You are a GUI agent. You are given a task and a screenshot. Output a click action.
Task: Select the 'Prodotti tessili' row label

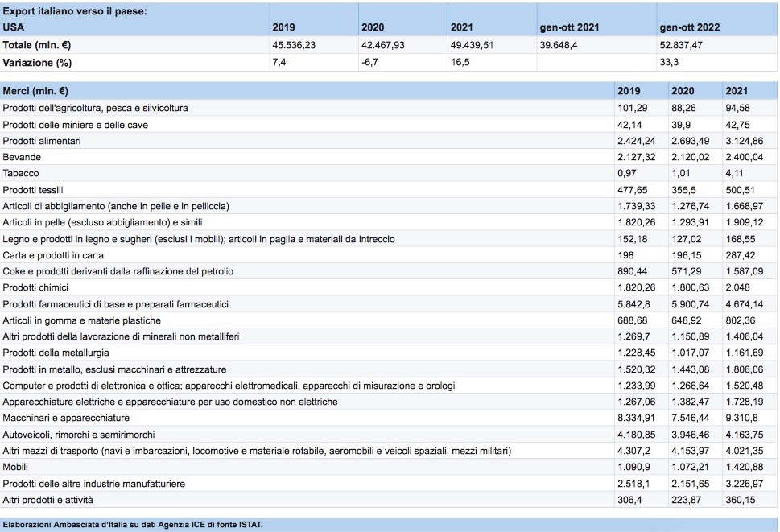[33, 190]
